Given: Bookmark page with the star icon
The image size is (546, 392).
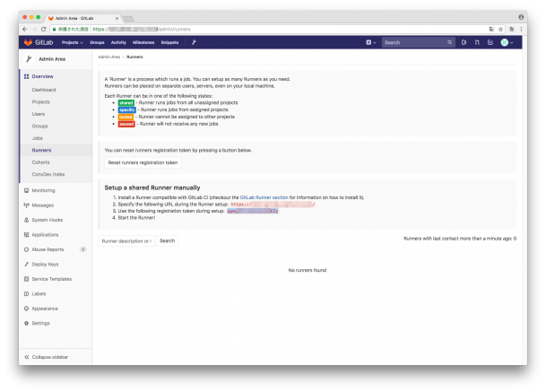Looking at the screenshot, I should click(501, 30).
